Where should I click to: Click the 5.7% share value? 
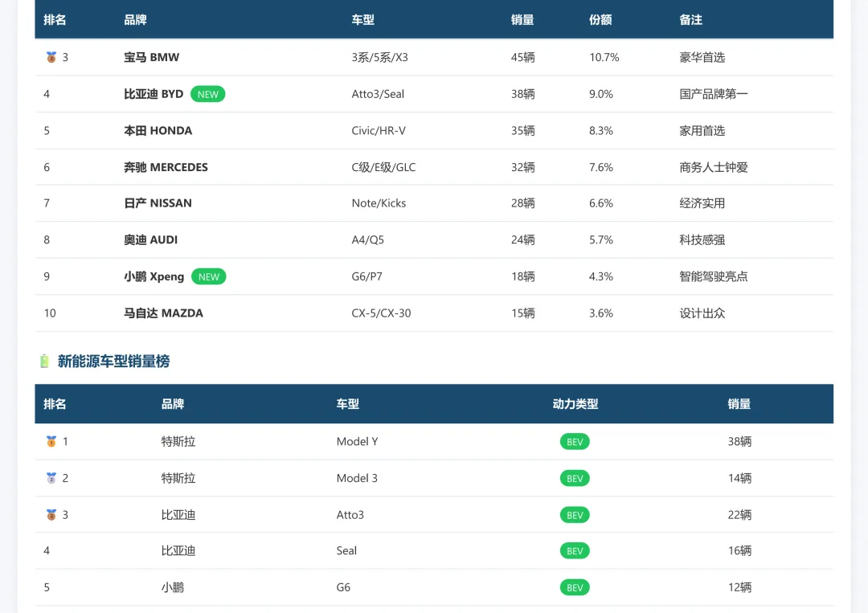tap(601, 239)
